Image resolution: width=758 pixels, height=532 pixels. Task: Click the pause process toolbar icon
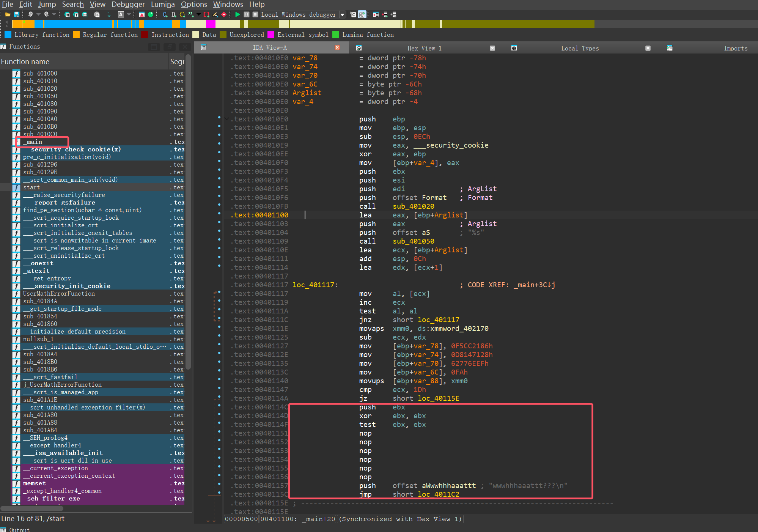click(247, 14)
